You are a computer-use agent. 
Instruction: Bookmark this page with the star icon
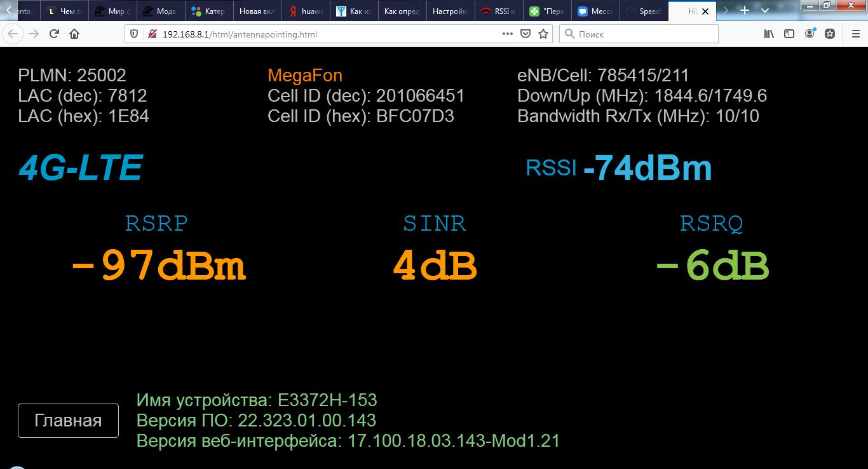click(x=543, y=34)
